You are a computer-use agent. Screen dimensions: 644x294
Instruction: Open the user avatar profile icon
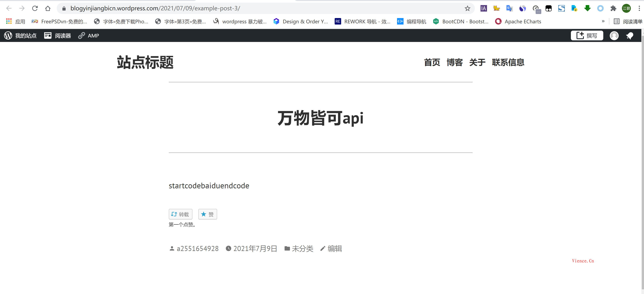[614, 35]
